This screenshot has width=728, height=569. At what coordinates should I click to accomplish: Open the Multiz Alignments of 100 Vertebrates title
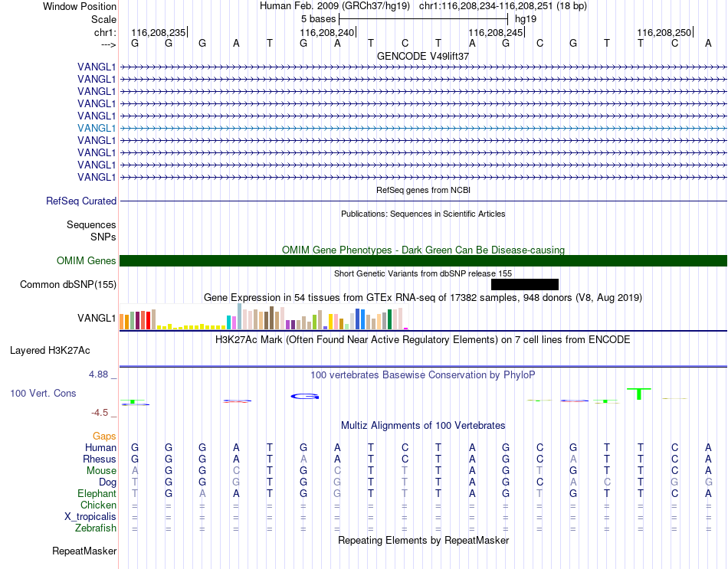click(x=423, y=426)
